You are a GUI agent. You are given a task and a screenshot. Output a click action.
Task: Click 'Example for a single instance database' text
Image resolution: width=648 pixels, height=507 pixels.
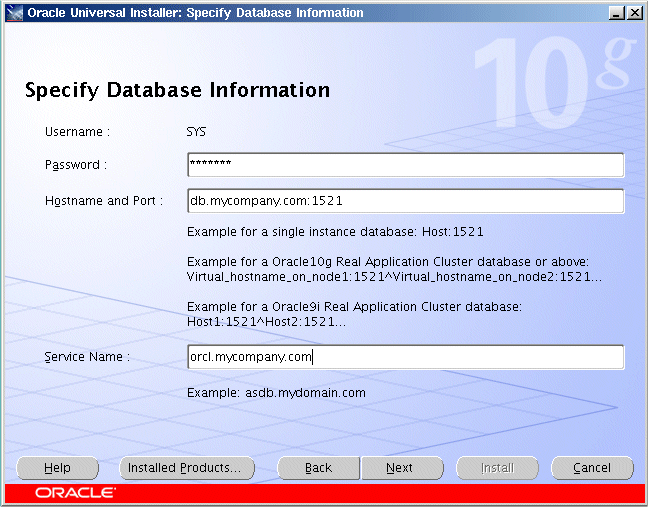(x=335, y=231)
